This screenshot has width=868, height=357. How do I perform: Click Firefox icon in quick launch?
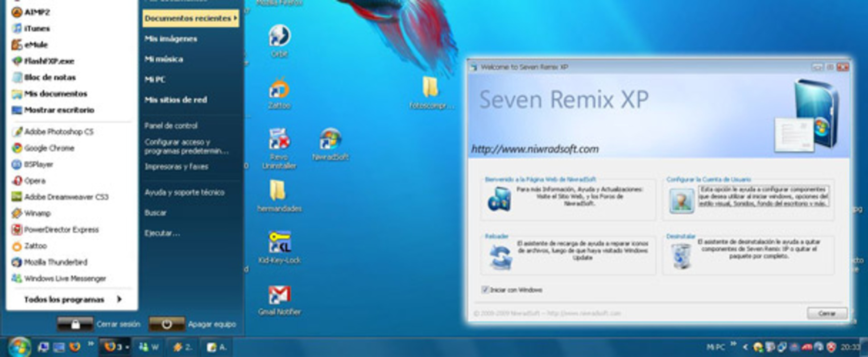tap(74, 347)
